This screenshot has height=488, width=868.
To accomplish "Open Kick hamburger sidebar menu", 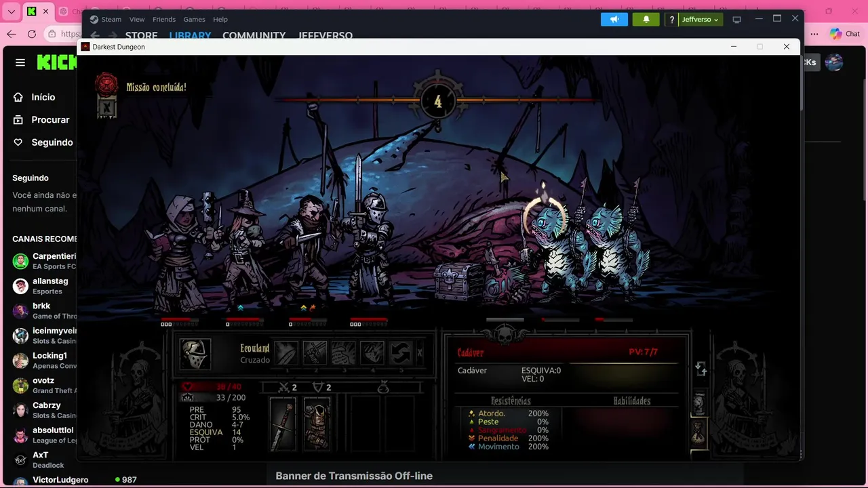I will pyautogui.click(x=20, y=62).
